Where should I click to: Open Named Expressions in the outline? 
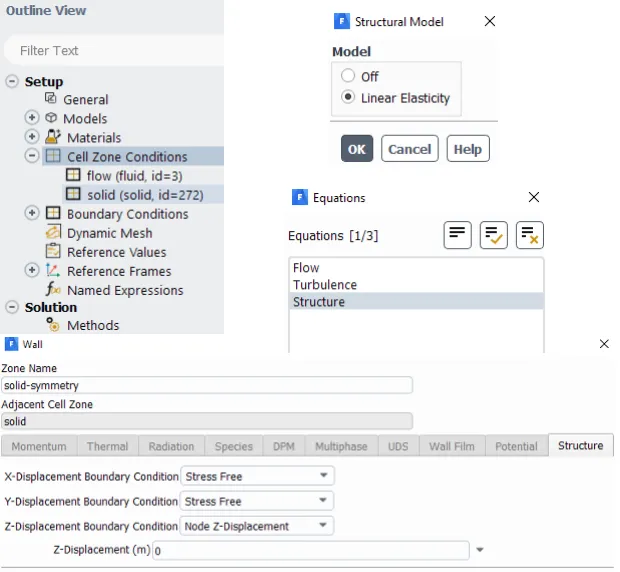[x=125, y=290]
